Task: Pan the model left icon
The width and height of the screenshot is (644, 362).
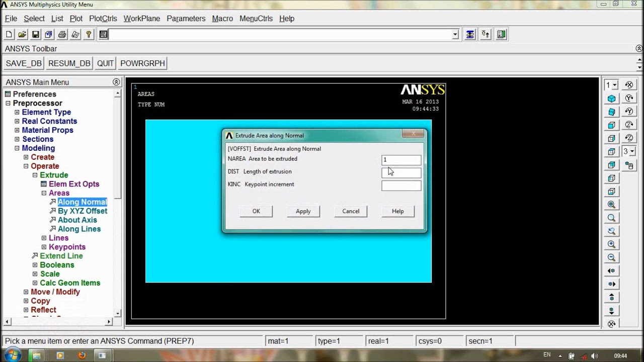Action: coord(611,270)
